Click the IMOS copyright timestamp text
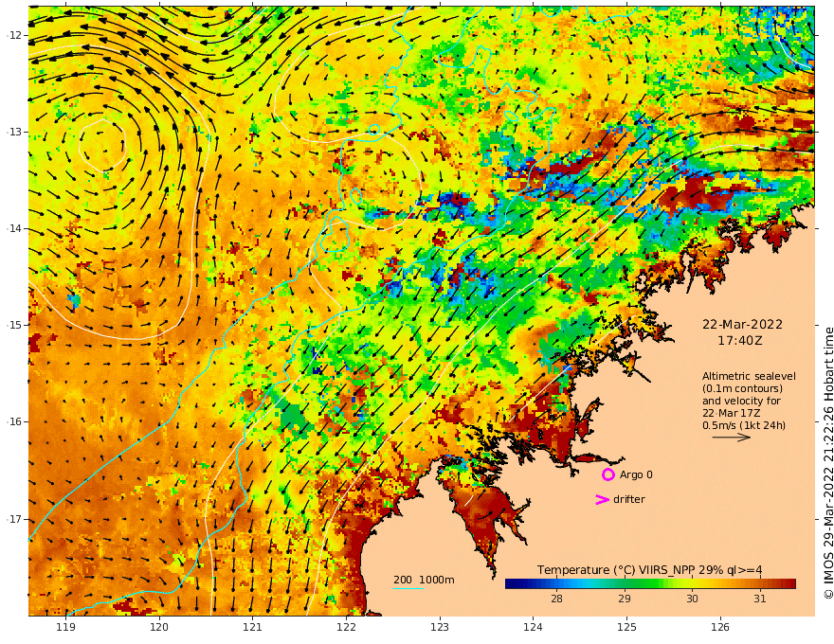 (828, 463)
